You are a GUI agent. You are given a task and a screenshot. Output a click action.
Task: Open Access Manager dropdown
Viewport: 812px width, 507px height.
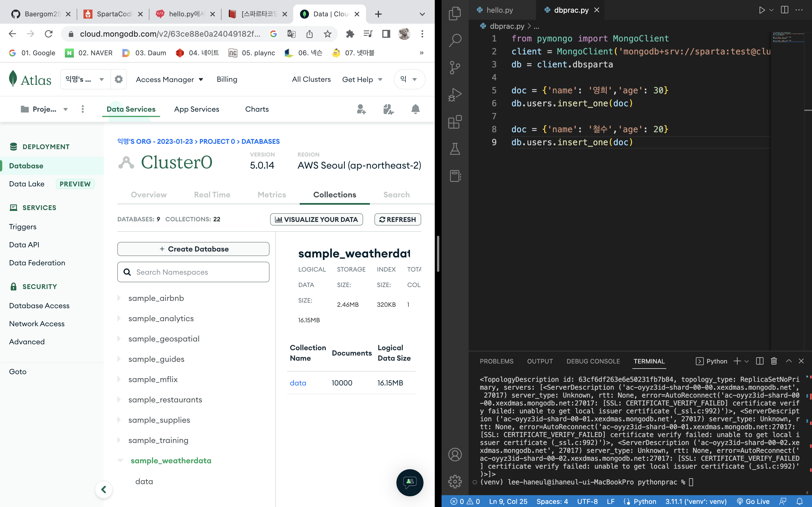169,80
